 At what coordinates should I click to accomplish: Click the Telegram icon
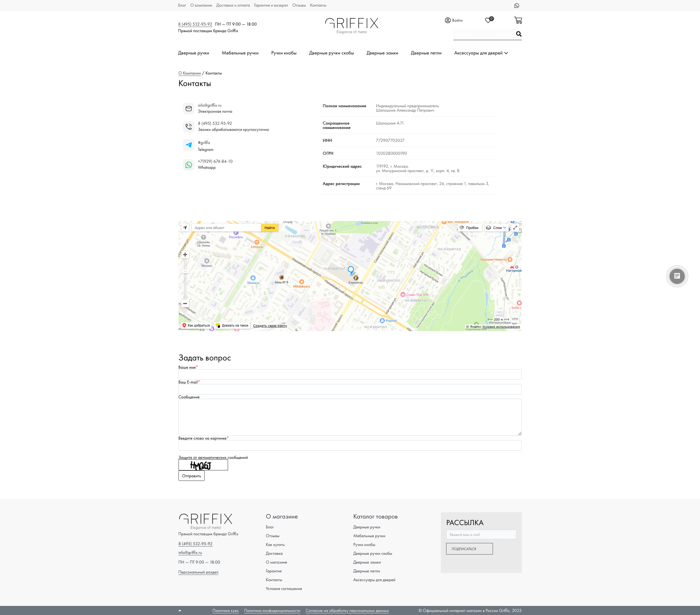188,145
